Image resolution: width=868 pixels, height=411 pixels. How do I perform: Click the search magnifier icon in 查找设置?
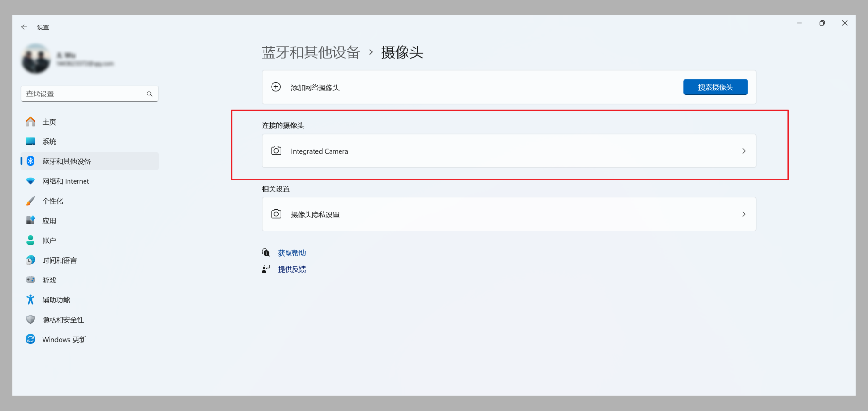(x=149, y=94)
